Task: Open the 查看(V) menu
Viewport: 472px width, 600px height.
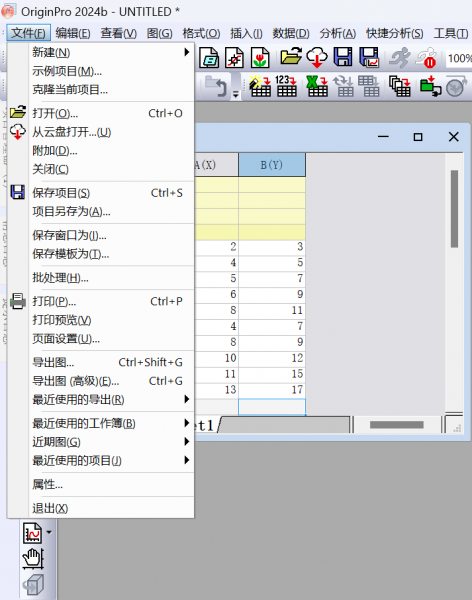Action: pos(118,33)
